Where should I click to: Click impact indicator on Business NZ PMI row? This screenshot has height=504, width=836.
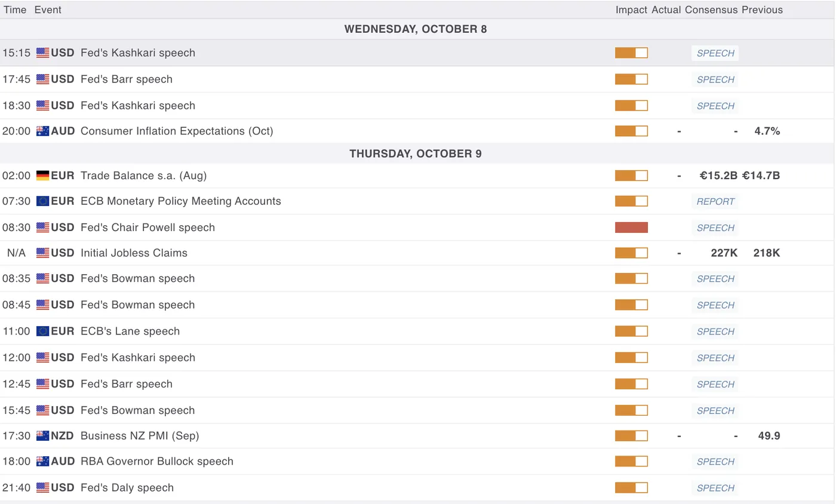(x=631, y=436)
